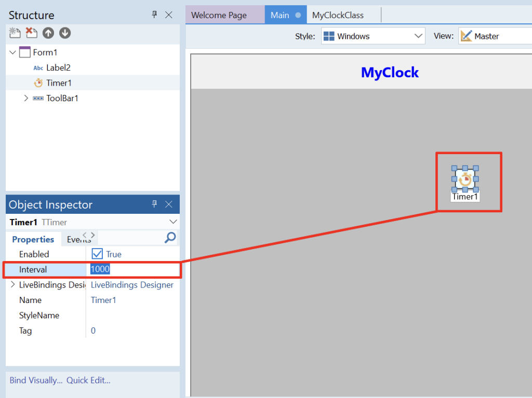Click the right tab scroll arrow in inspector
Image resolution: width=532 pixels, height=398 pixels.
click(92, 235)
